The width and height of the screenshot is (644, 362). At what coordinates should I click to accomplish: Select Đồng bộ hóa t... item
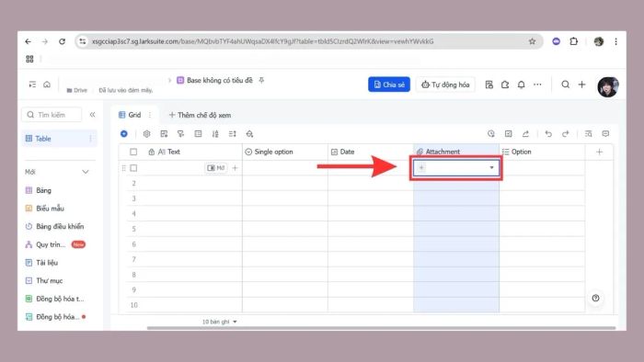pyautogui.click(x=60, y=299)
